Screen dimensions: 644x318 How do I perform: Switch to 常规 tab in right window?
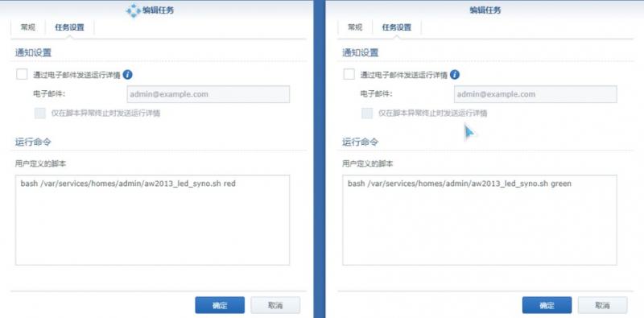pos(355,27)
